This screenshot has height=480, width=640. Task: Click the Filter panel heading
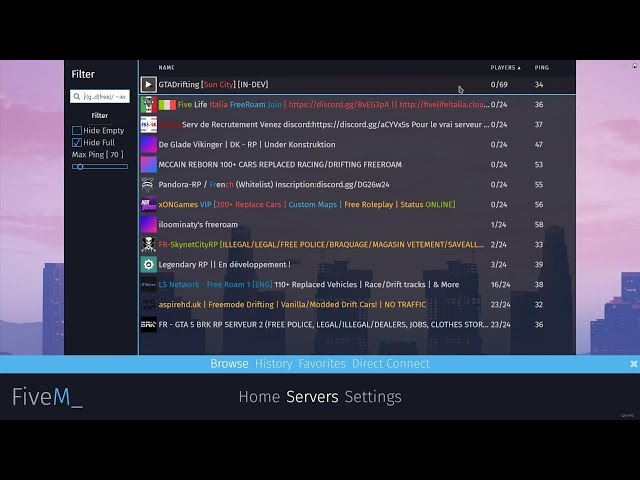pos(83,74)
